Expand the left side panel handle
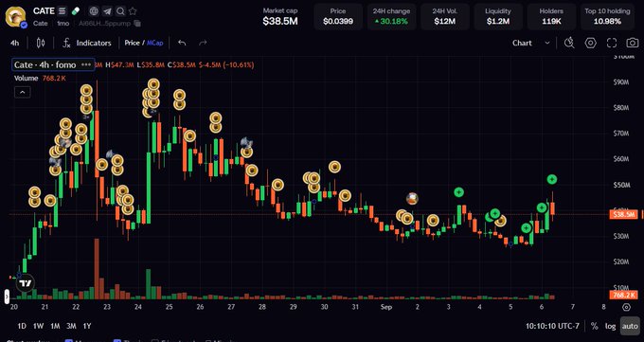644x342 pixels. pos(7,297)
